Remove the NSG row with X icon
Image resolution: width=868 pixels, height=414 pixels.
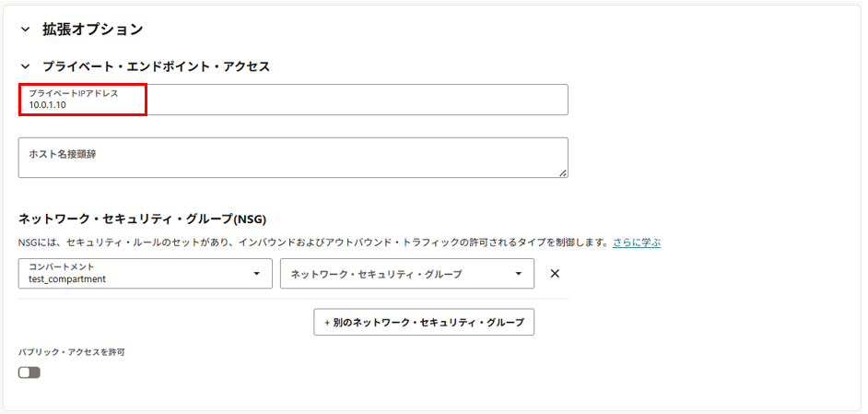(x=555, y=274)
